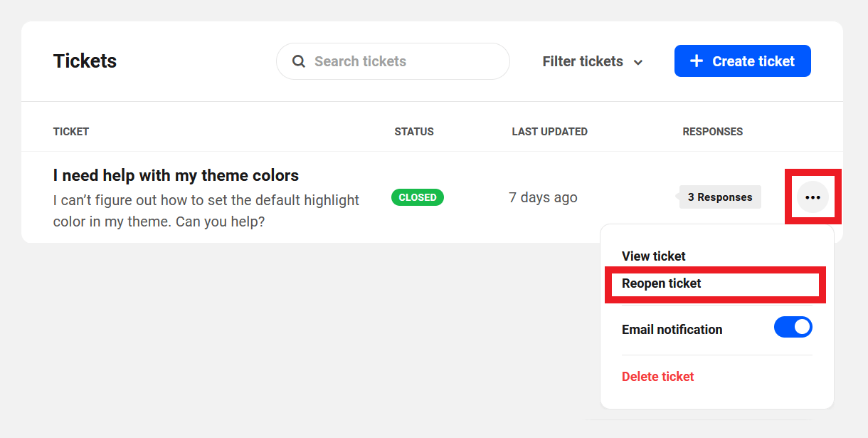Click the STATUS column header
The image size is (868, 438).
pyautogui.click(x=413, y=131)
